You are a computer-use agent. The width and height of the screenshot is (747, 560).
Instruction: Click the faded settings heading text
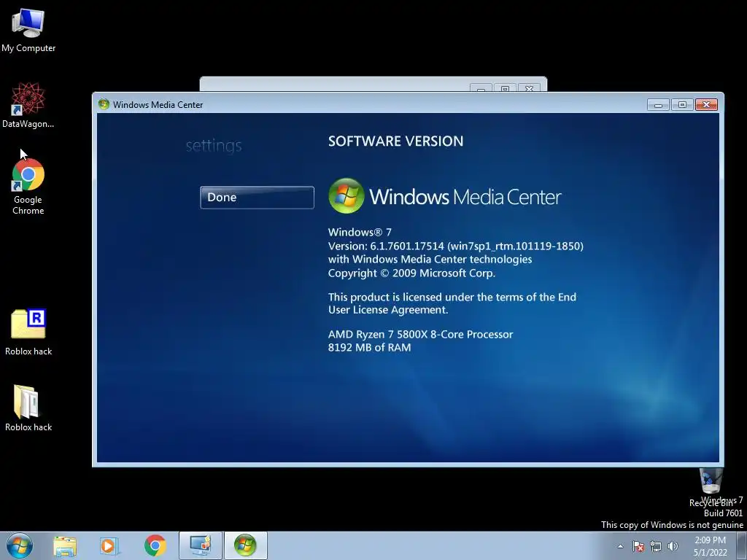click(x=214, y=145)
